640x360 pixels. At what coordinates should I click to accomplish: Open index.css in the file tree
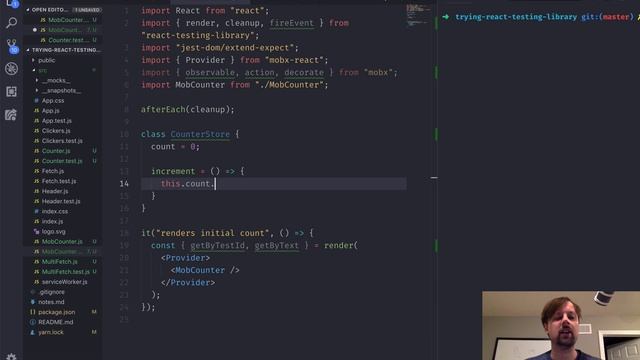click(x=55, y=211)
